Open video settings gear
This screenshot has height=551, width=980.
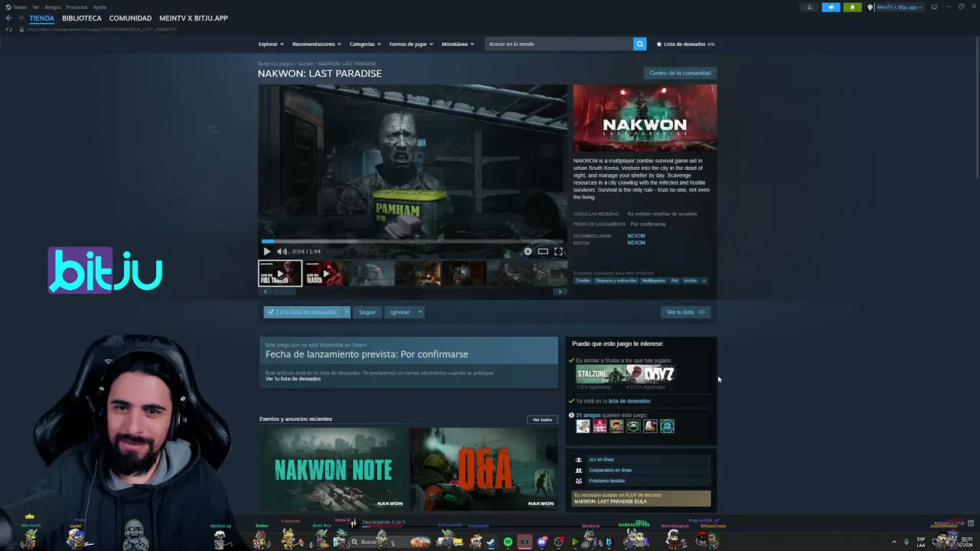528,251
